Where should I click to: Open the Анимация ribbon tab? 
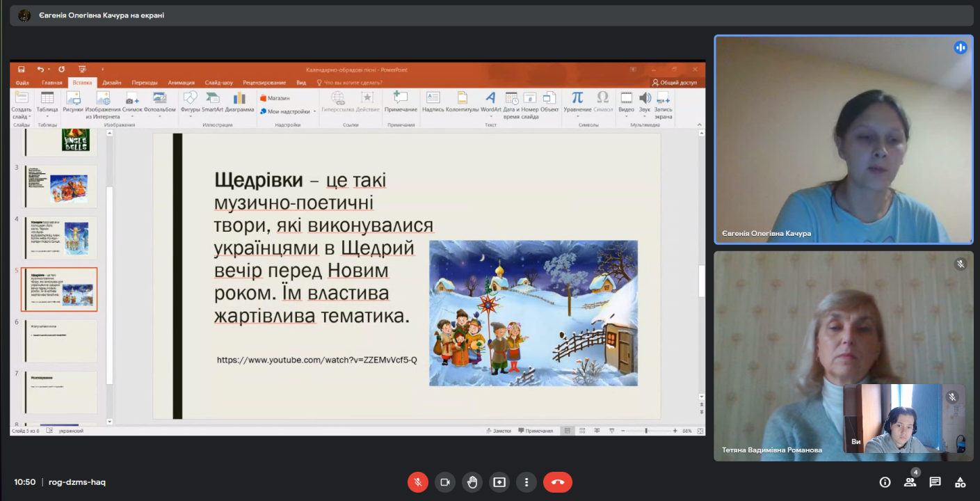pos(181,82)
